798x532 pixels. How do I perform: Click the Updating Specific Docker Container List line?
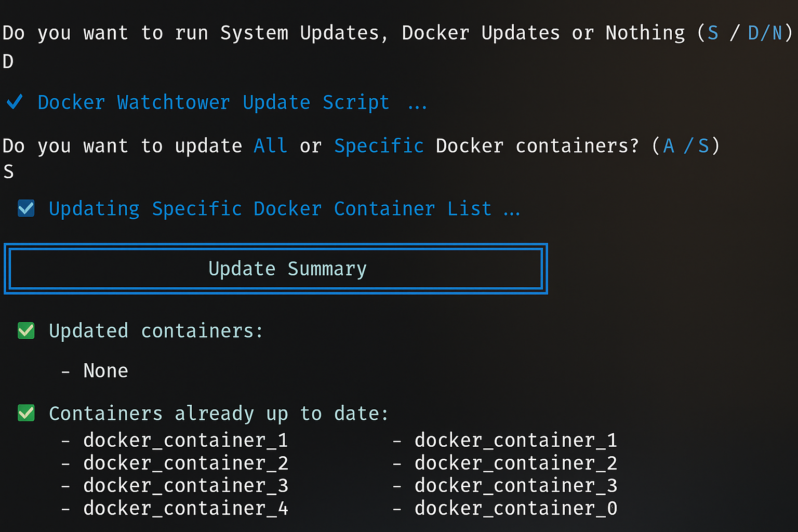tap(270, 209)
